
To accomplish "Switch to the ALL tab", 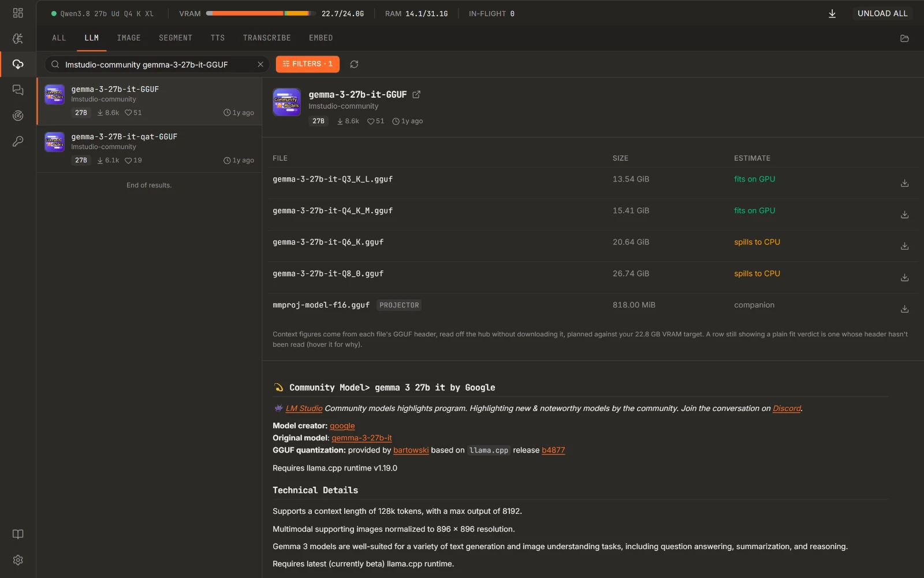I will (59, 38).
